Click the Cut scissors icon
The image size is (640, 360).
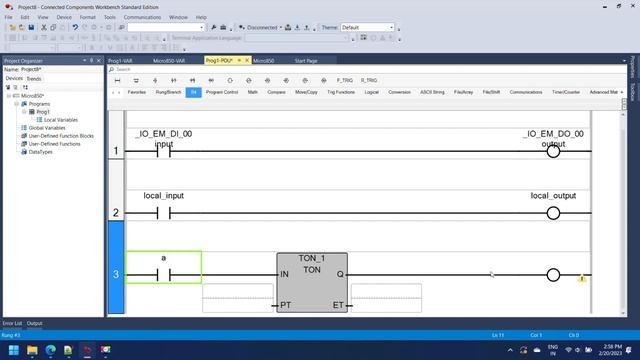44,27
